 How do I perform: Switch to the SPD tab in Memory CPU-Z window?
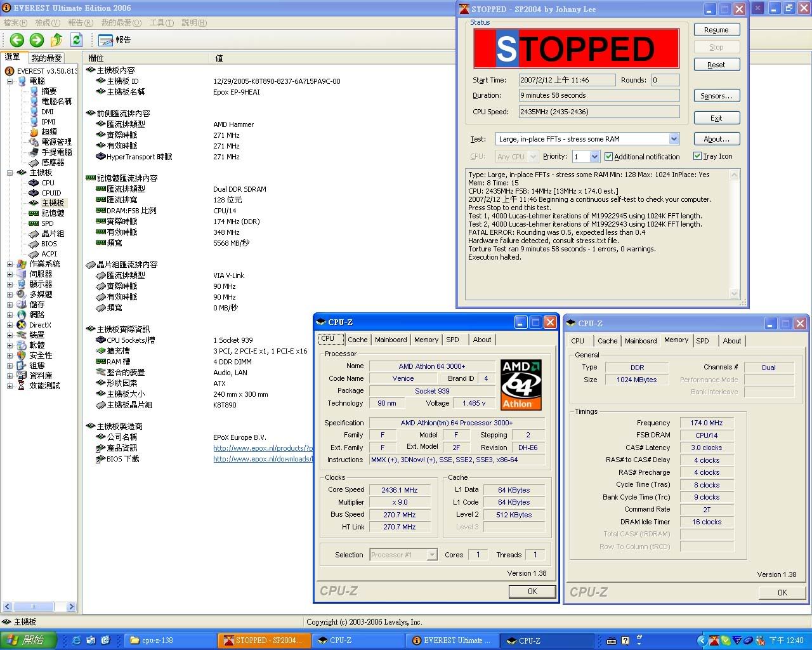702,341
